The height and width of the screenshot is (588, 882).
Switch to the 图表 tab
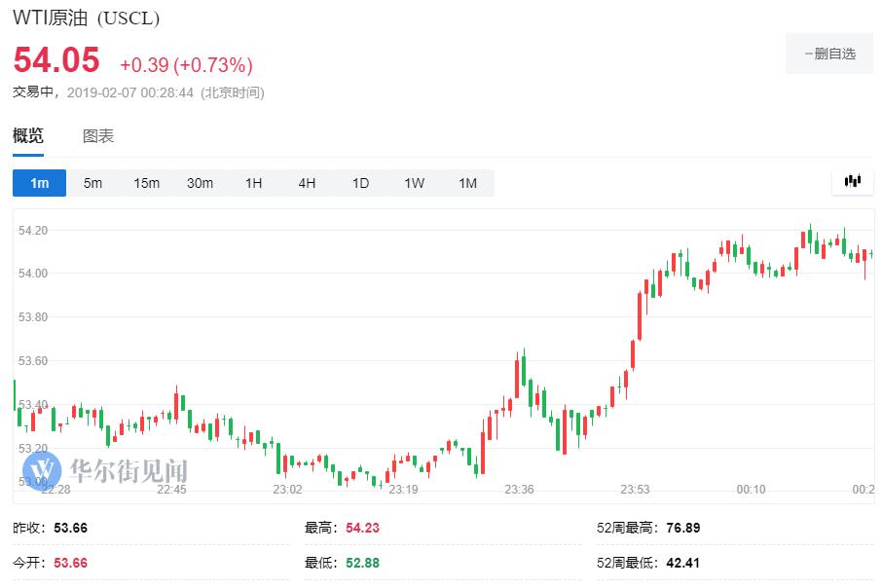[x=98, y=136]
